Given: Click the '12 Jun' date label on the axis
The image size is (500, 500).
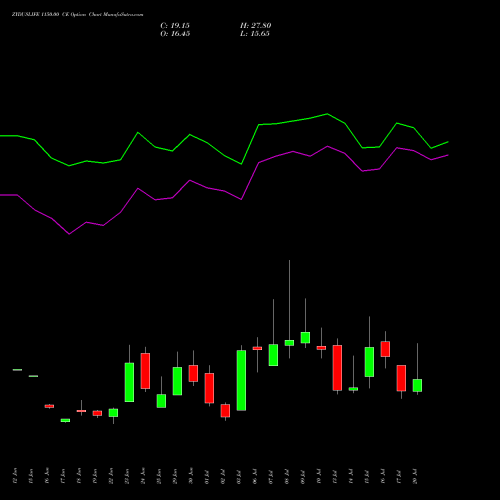Looking at the screenshot, I should (x=15, y=476).
